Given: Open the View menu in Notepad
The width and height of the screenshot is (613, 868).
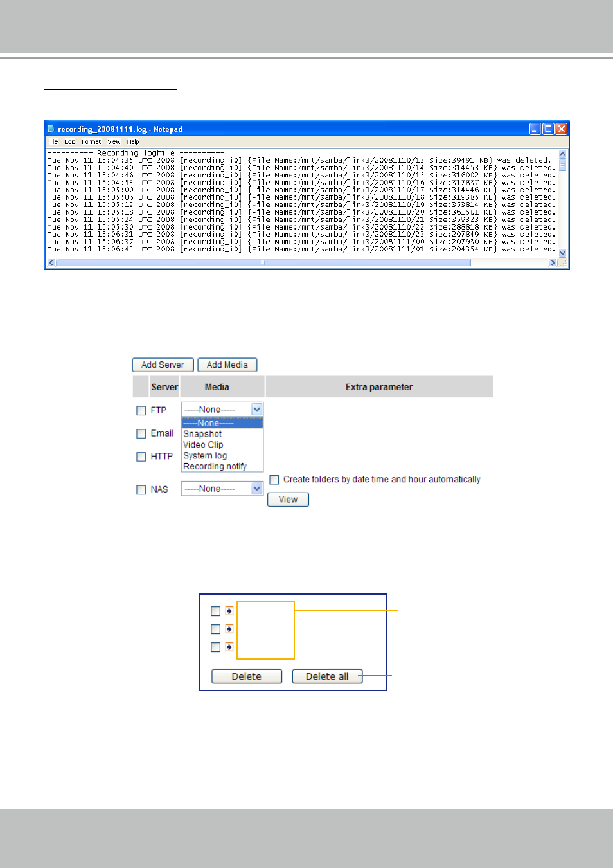Looking at the screenshot, I should point(114,142).
